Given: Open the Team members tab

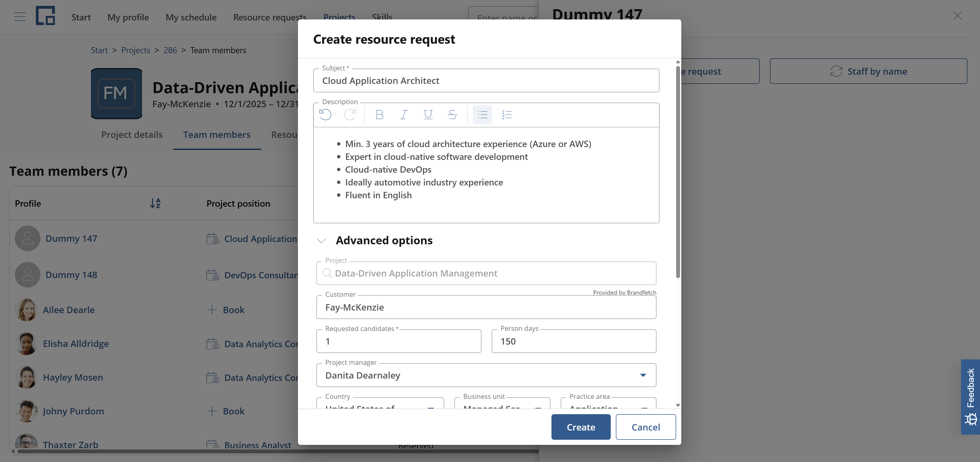Looking at the screenshot, I should pyautogui.click(x=217, y=135).
